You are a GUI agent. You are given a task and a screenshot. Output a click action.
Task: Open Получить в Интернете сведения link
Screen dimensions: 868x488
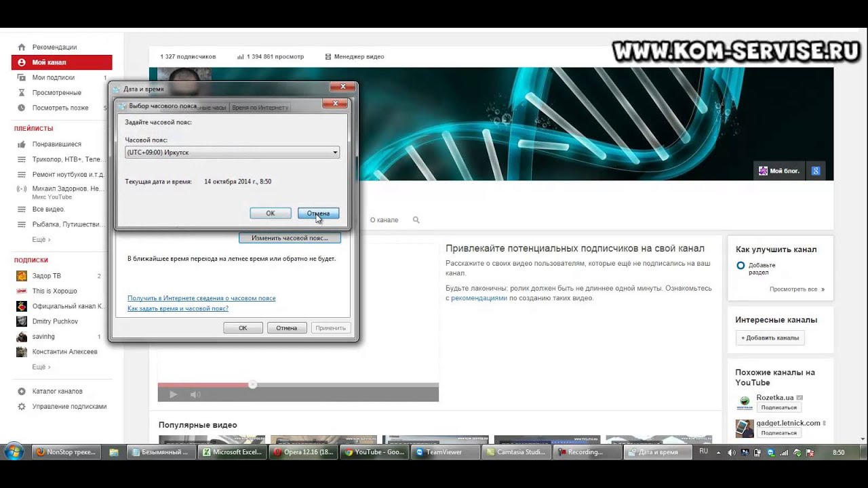[201, 298]
